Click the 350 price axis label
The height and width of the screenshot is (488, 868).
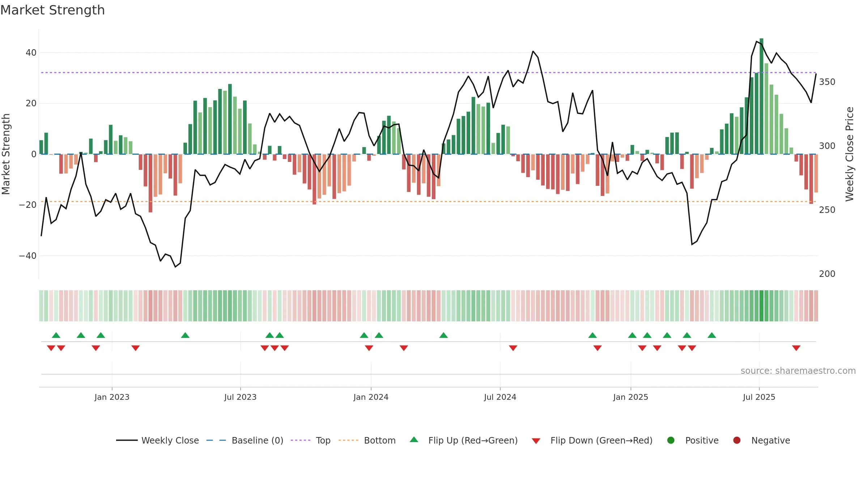point(827,82)
